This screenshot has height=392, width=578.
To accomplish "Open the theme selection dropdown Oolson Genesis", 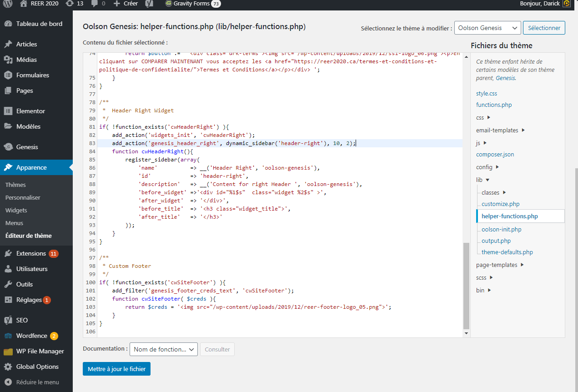I will point(488,28).
